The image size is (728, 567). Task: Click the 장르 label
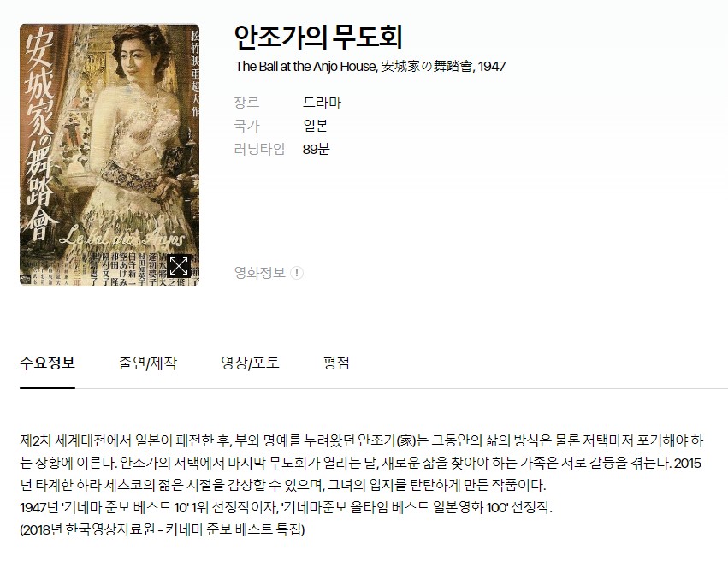pyautogui.click(x=246, y=103)
